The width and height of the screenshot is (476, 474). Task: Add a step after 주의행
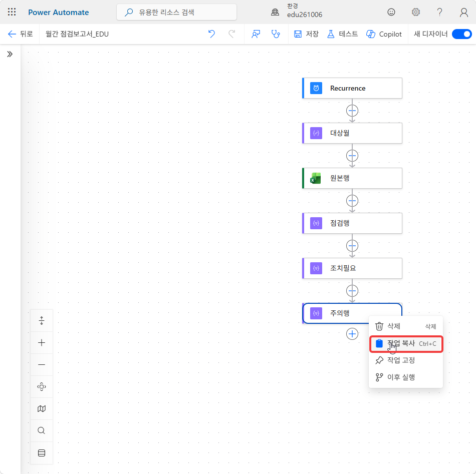click(x=352, y=334)
